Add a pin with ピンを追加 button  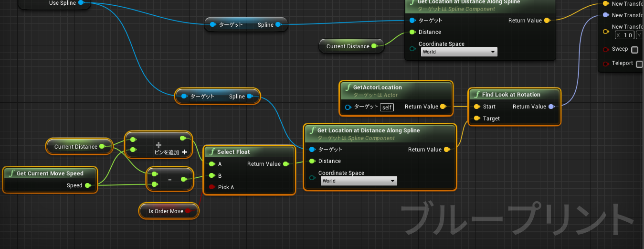click(170, 152)
